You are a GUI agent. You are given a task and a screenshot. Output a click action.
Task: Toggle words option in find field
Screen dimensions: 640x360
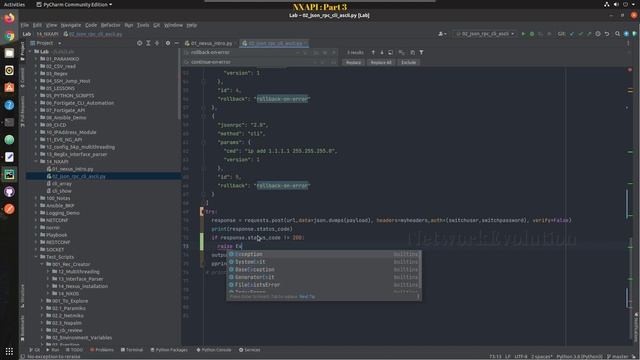[x=325, y=53]
